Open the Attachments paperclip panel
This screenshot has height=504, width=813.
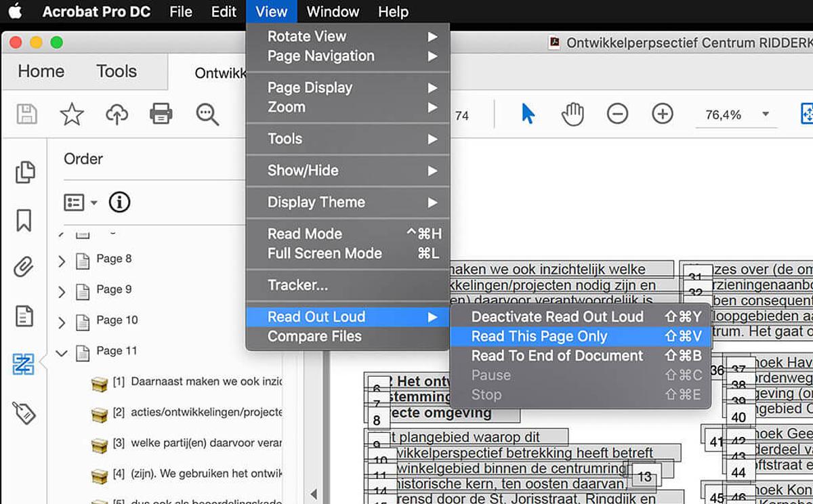[24, 268]
